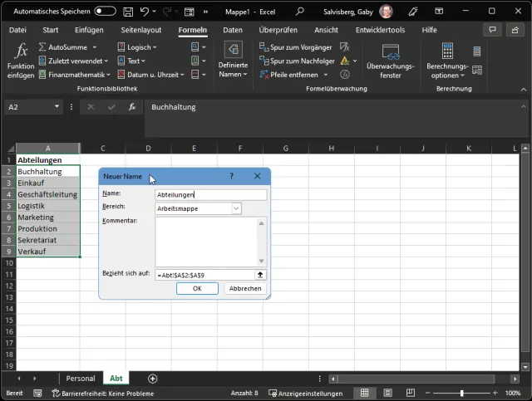Click the collapse range arrow in Bezieht sich auf
532x401 pixels.
pyautogui.click(x=260, y=274)
